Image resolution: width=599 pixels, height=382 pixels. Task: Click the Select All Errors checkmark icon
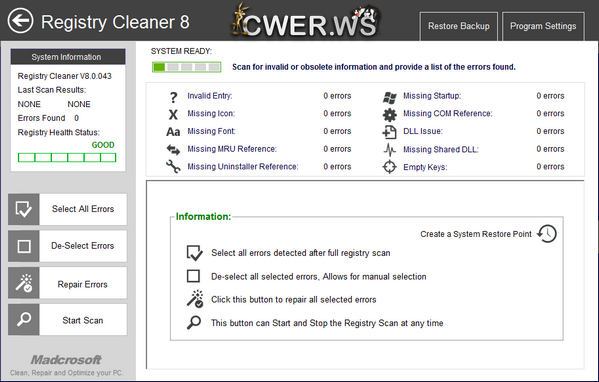click(x=24, y=209)
